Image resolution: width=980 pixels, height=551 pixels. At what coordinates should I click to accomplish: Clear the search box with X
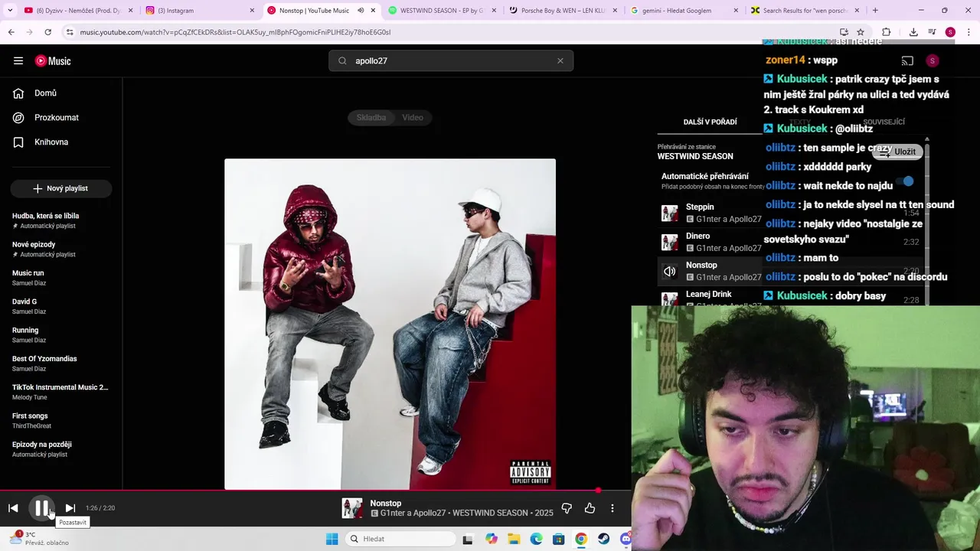(x=560, y=60)
